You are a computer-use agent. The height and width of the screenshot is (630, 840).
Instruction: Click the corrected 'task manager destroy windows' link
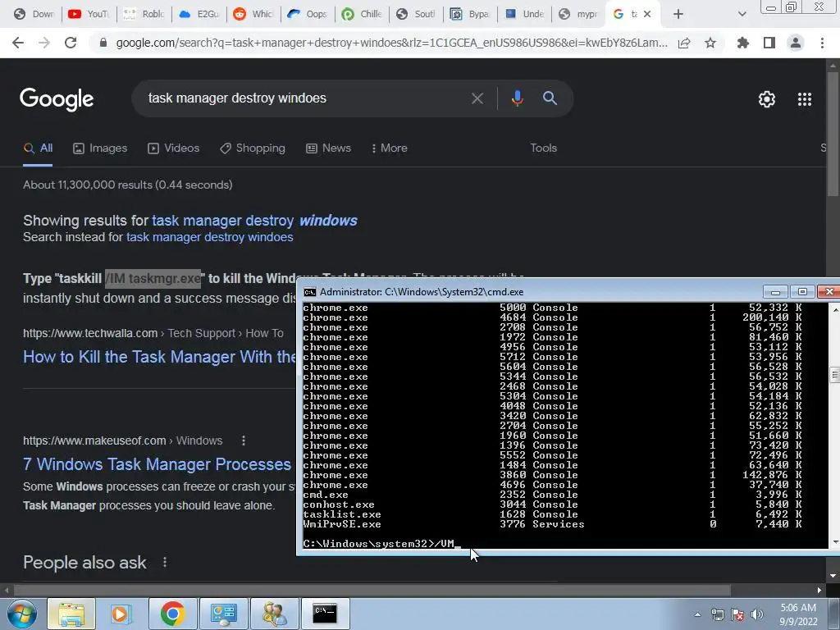coord(254,220)
